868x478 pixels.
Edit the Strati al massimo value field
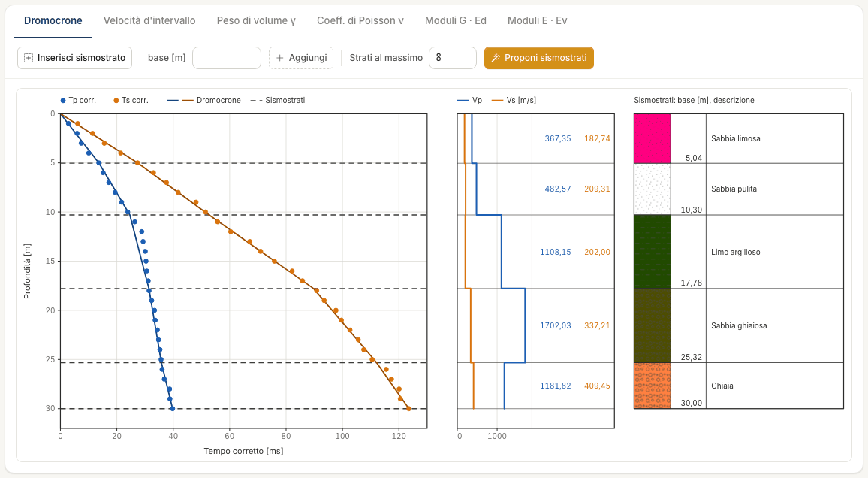pyautogui.click(x=452, y=58)
